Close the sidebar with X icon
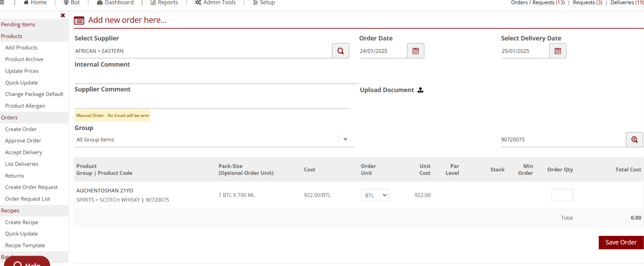This screenshot has width=644, height=266. click(63, 16)
